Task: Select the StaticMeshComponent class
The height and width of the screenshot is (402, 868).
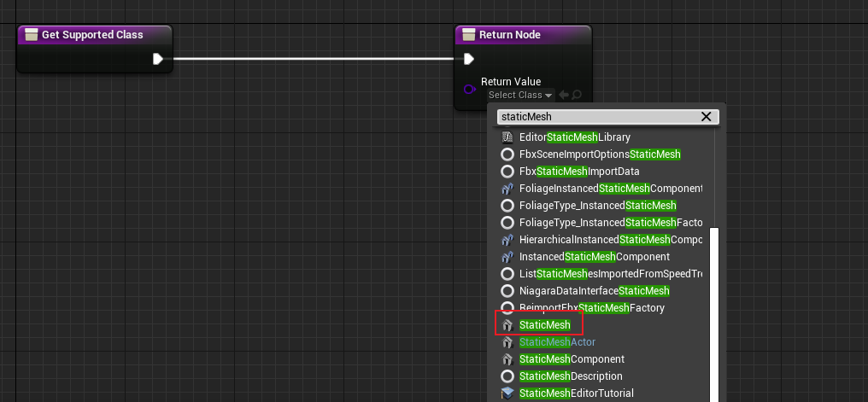Action: click(x=572, y=359)
